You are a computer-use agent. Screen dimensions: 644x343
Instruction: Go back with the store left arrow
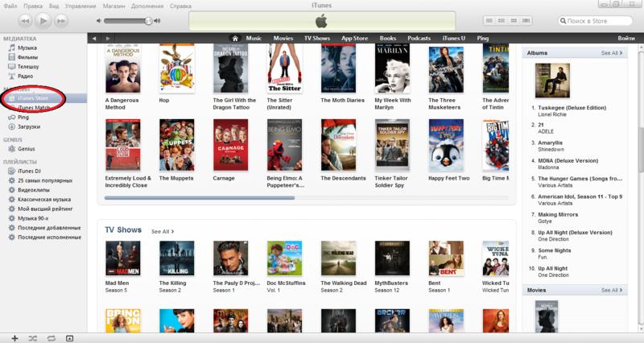point(94,38)
